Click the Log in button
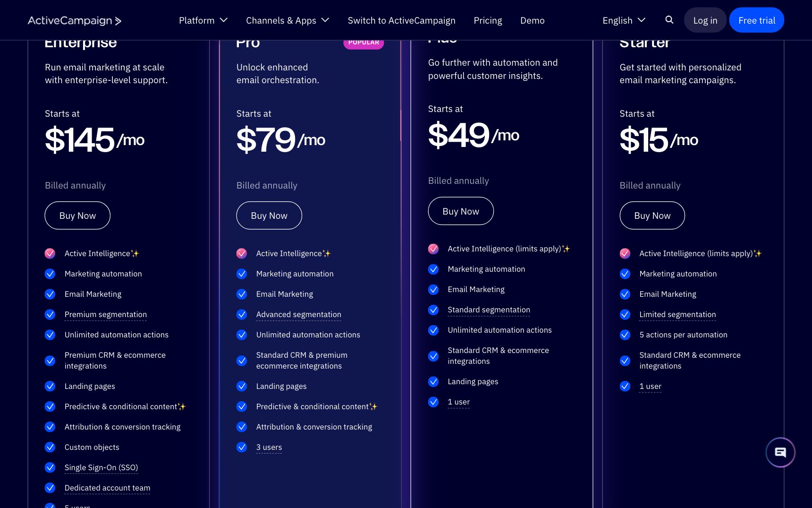 705,20
